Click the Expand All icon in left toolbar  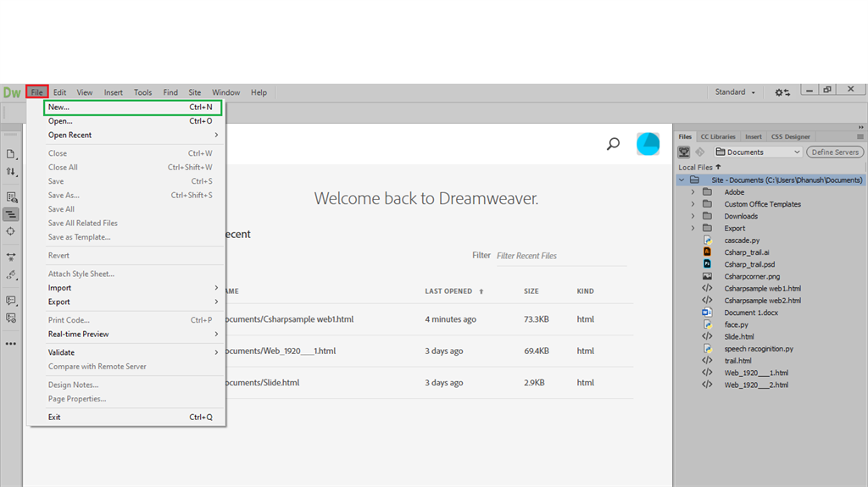point(11,257)
